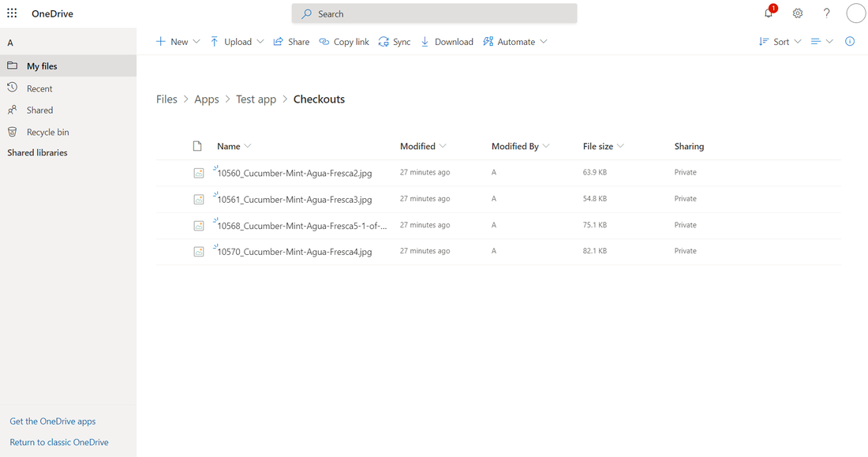868x457 pixels.
Task: Return to classic OneDrive
Action: pyautogui.click(x=58, y=442)
